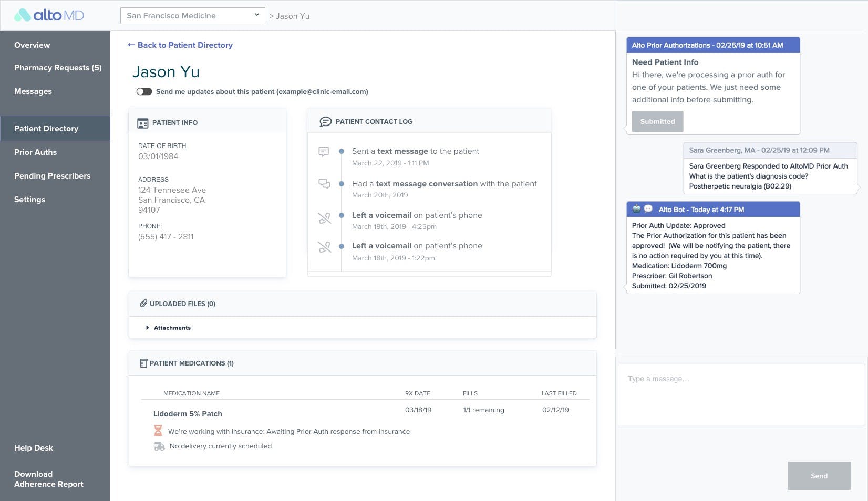The image size is (868, 501).
Task: Click the Submitted button in chat
Action: (x=657, y=121)
